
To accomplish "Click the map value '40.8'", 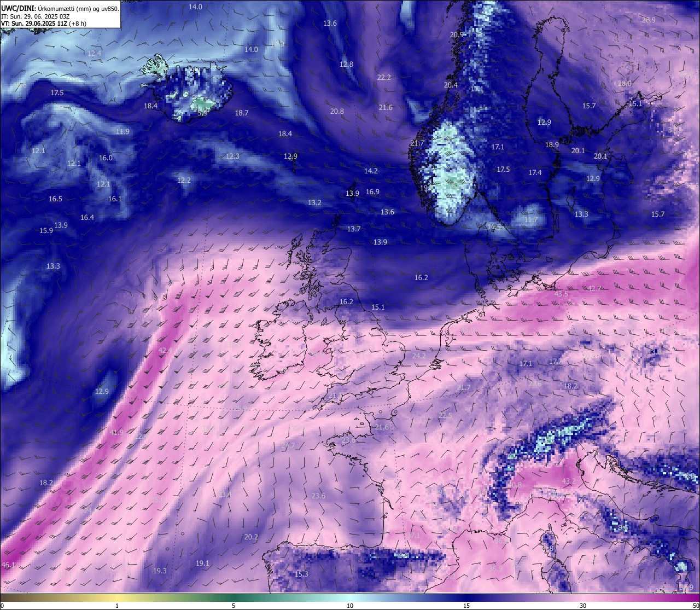I will 514,485.
